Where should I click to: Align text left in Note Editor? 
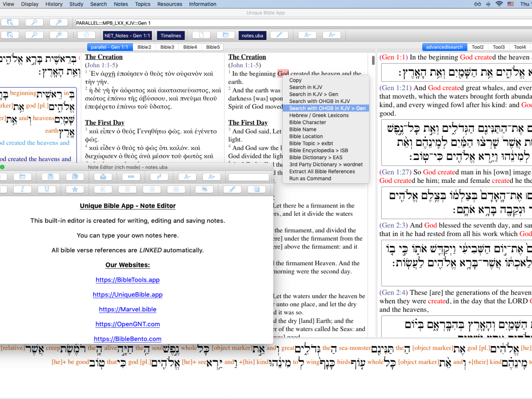click(103, 189)
